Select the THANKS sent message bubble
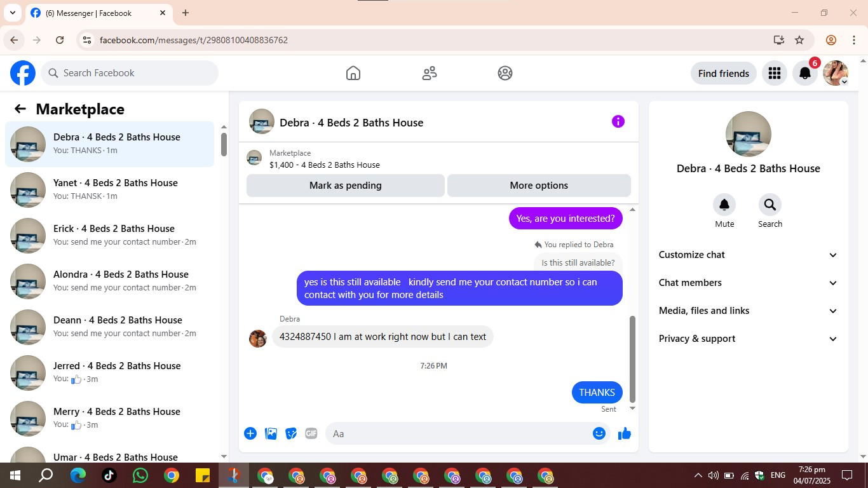868x488 pixels. point(597,392)
